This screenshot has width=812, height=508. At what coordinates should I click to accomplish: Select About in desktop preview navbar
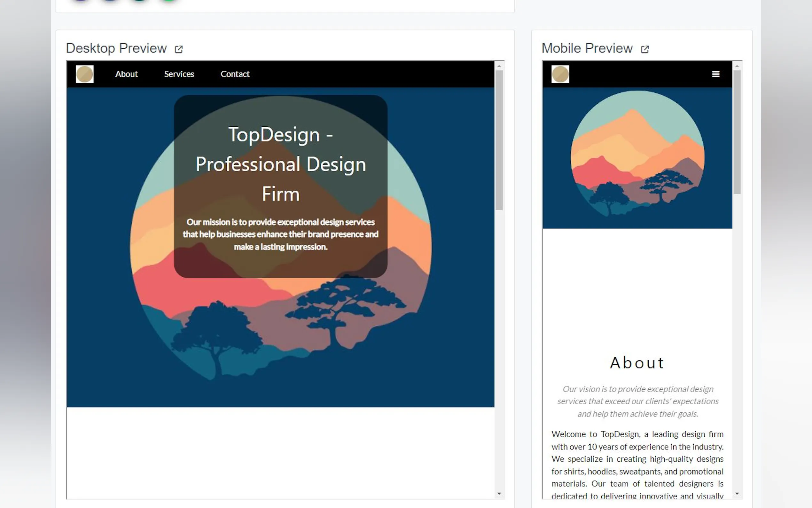126,74
